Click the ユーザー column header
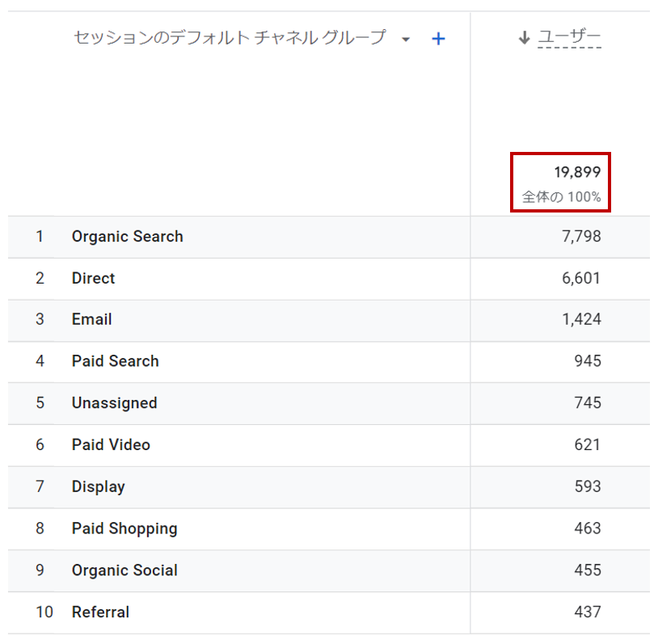The width and height of the screenshot is (658, 644). [x=569, y=37]
